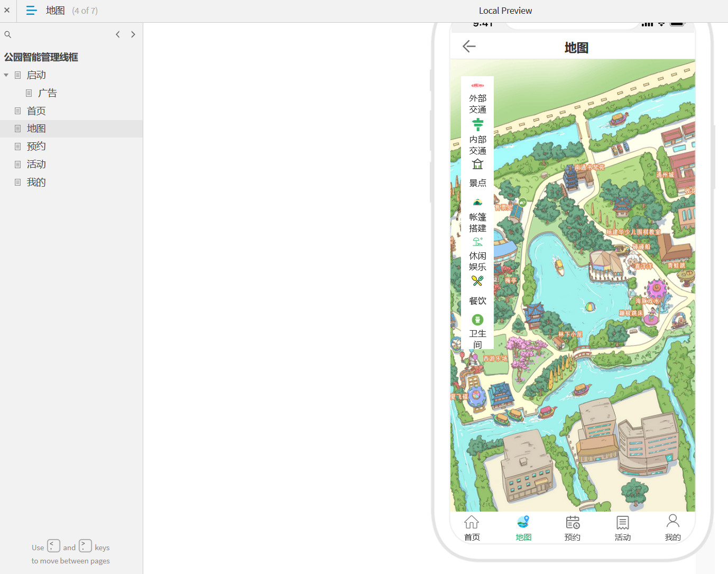Open the 首页 page in the sidebar
This screenshot has height=574, width=728.
pos(36,111)
